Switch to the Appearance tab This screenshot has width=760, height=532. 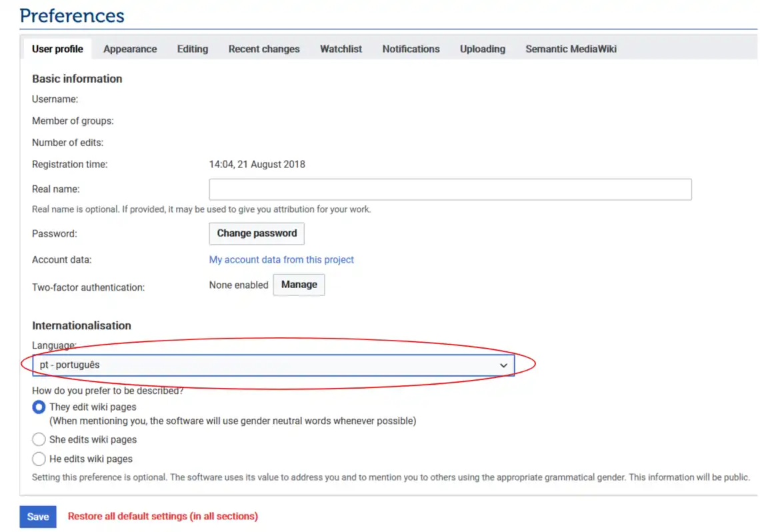(130, 49)
